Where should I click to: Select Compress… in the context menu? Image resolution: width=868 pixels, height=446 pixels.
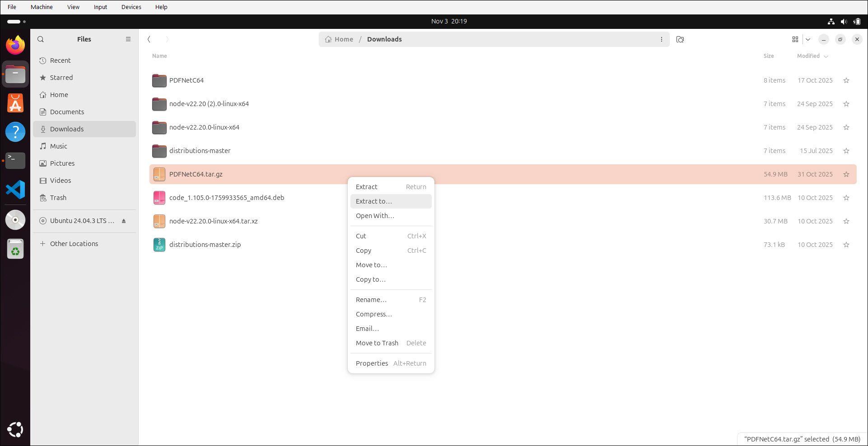(374, 314)
